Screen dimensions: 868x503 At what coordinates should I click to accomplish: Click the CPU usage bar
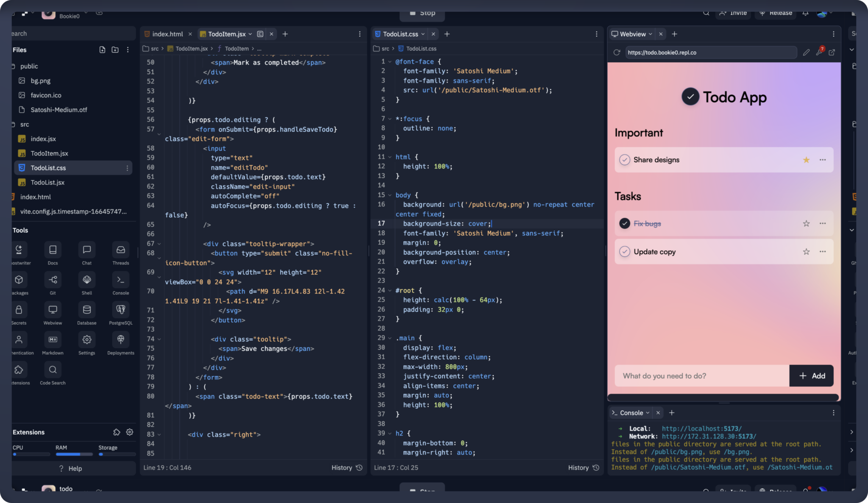click(x=31, y=454)
